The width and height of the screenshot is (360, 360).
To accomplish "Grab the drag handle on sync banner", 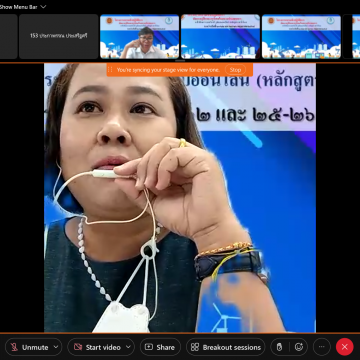I will pos(110,70).
